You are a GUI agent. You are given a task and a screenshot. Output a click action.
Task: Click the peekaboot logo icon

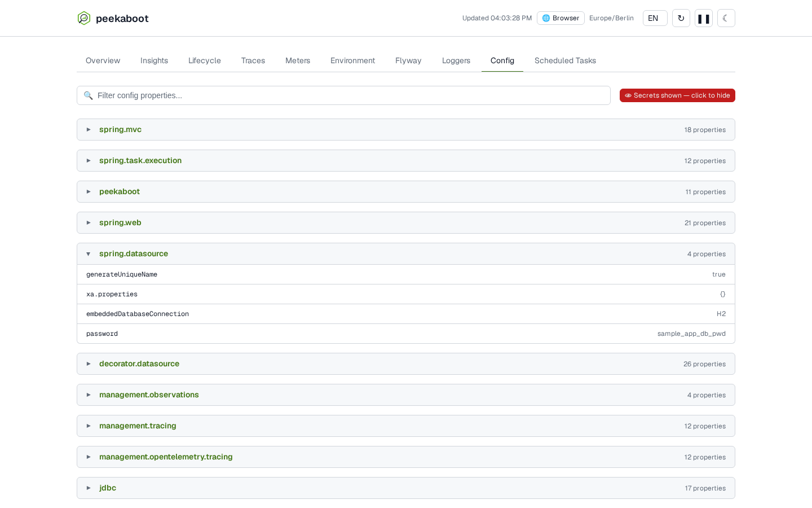tap(84, 18)
